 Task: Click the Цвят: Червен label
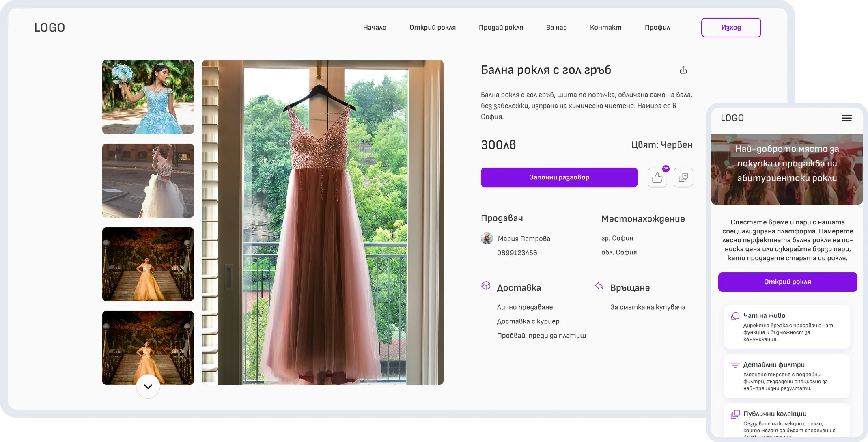(x=662, y=145)
